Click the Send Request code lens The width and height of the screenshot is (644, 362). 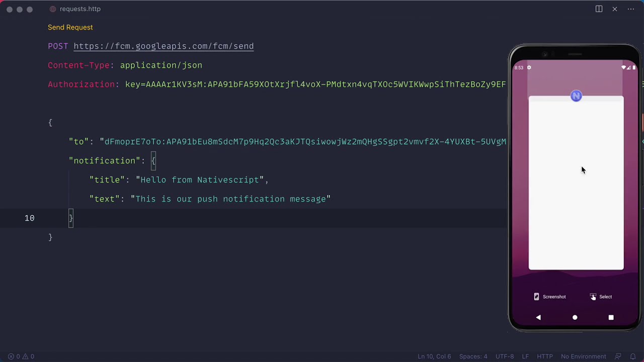click(x=70, y=27)
